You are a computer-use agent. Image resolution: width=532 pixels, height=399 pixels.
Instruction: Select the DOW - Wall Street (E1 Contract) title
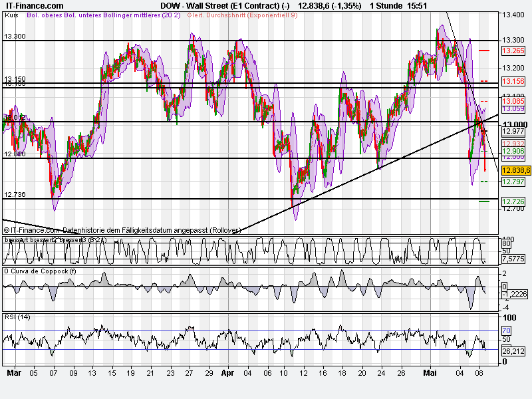[x=225, y=6]
